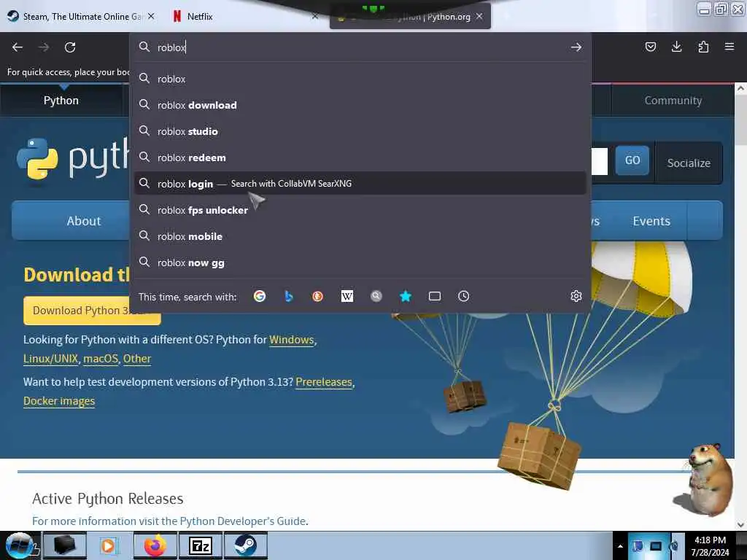Select the 'roblox now gg' suggestion
Image resolution: width=747 pixels, height=560 pixels.
point(360,262)
